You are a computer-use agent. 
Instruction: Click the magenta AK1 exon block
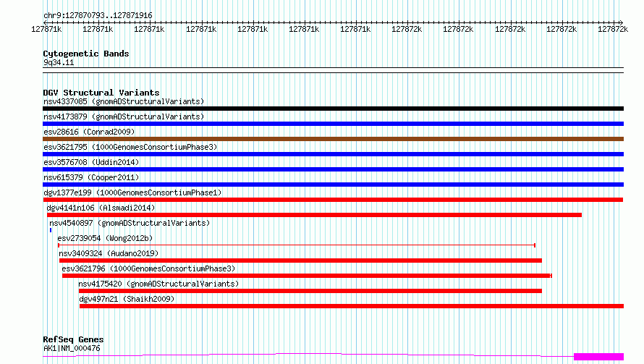point(599,357)
